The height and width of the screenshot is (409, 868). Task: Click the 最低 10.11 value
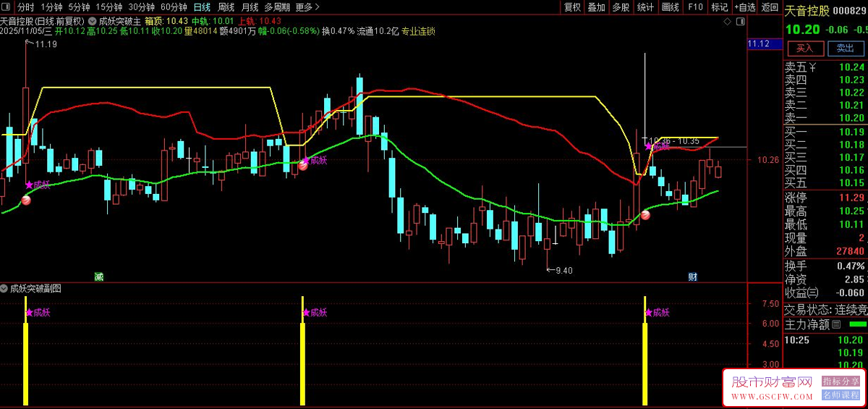click(852, 224)
